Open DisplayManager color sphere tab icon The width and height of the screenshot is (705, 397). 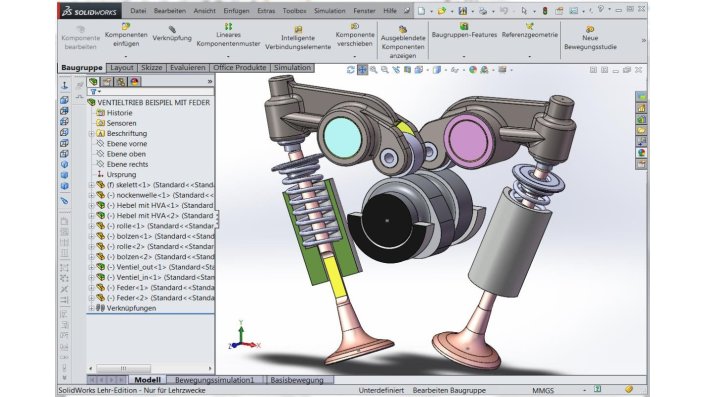tap(134, 81)
